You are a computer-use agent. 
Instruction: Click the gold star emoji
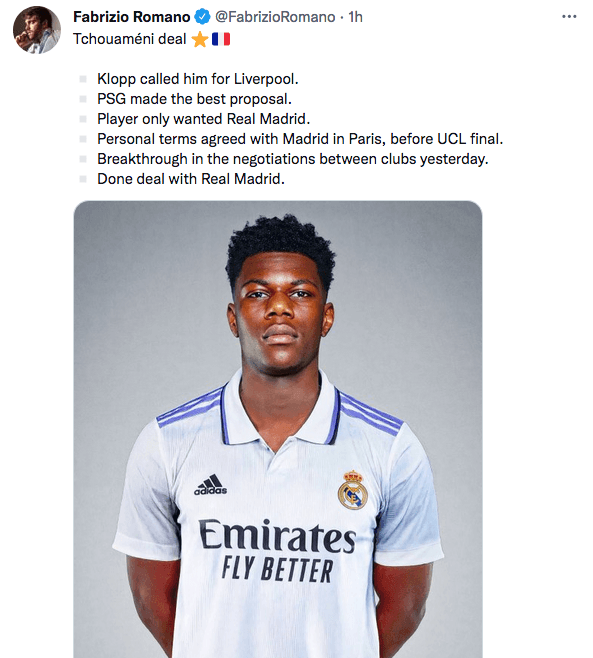200,39
